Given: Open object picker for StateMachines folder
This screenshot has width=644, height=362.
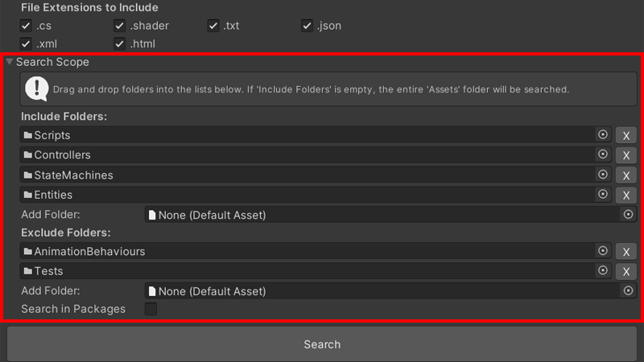Looking at the screenshot, I should pos(602,175).
